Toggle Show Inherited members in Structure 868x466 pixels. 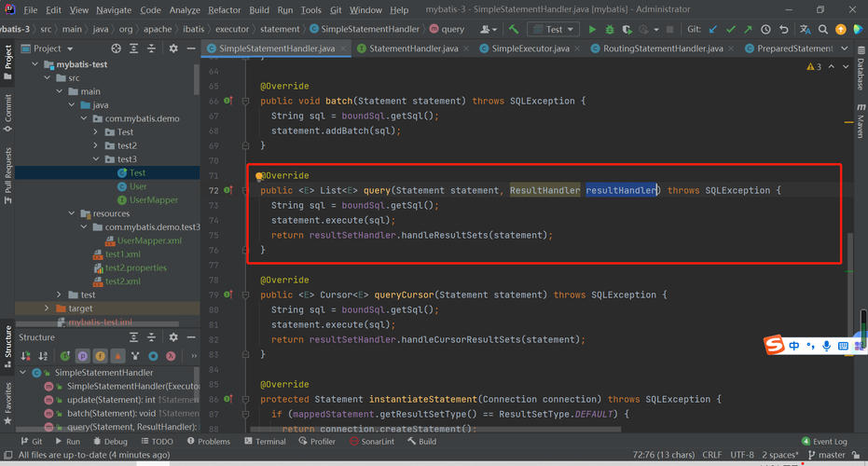64,356
